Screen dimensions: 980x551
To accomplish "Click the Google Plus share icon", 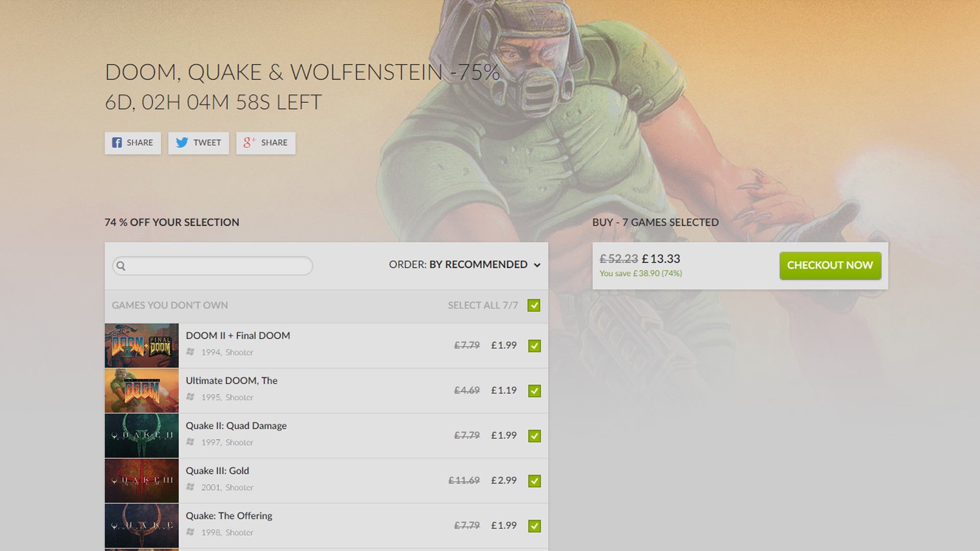I will [x=249, y=142].
